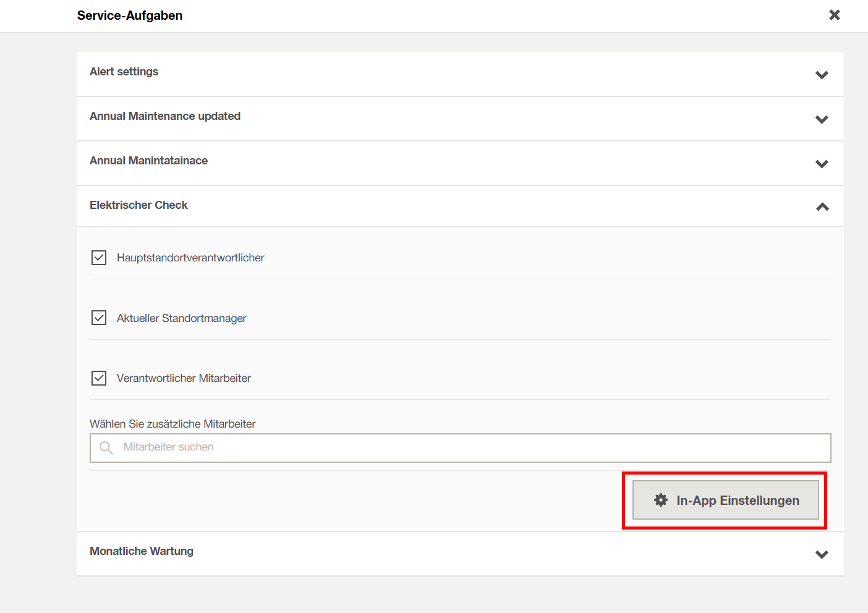Click the Monatliche Wartung heading

click(142, 551)
